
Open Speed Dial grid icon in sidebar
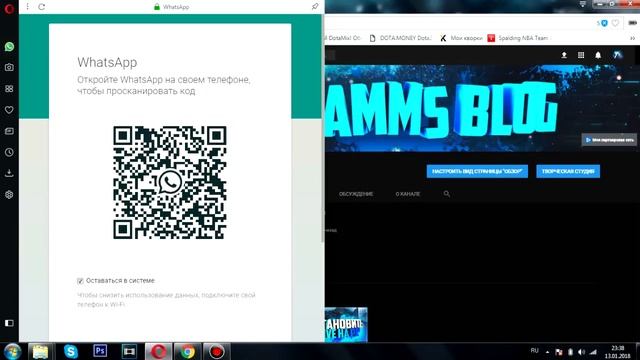[9, 89]
